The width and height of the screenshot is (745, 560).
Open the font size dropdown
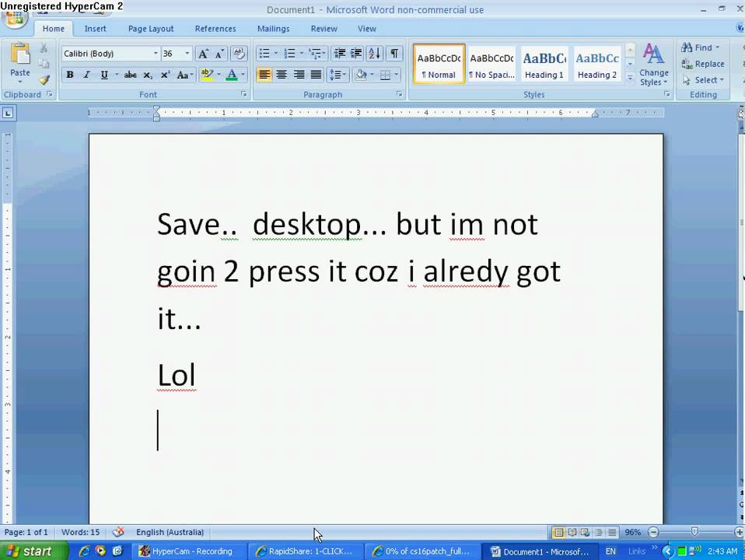click(187, 54)
